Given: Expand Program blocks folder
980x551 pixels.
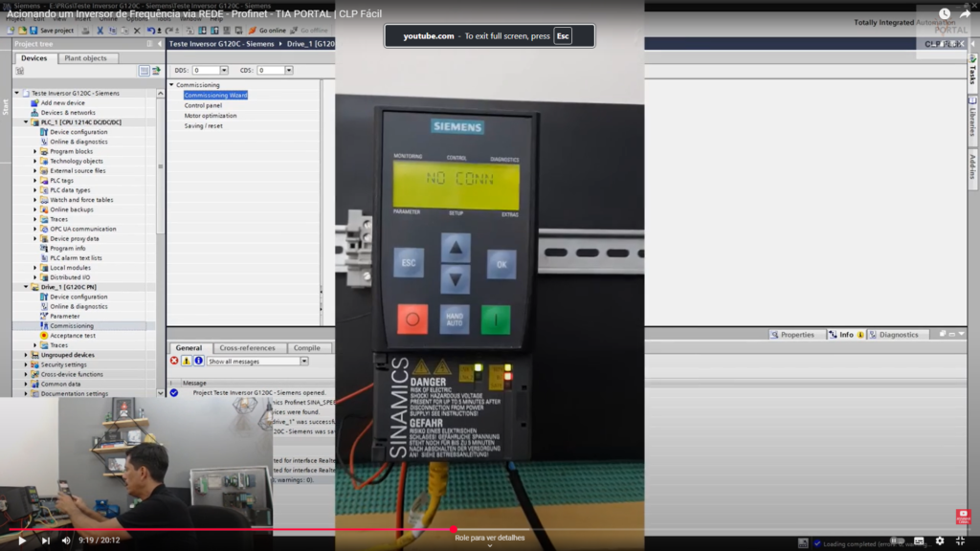Looking at the screenshot, I should pos(35,151).
